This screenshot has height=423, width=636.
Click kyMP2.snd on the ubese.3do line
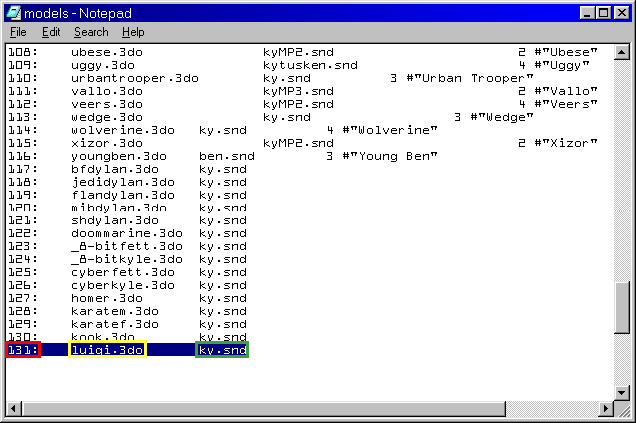click(298, 52)
